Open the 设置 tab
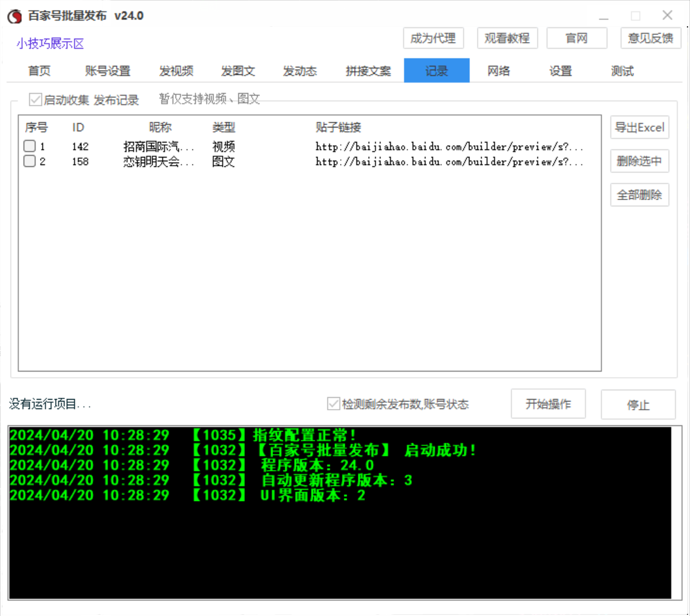The image size is (690, 616). (x=560, y=71)
